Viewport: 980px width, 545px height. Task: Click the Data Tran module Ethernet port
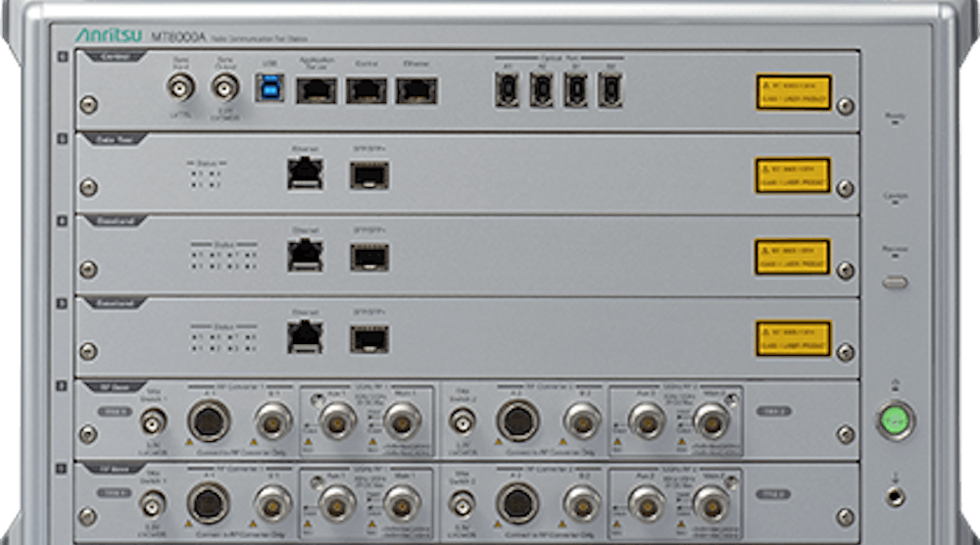(x=305, y=174)
